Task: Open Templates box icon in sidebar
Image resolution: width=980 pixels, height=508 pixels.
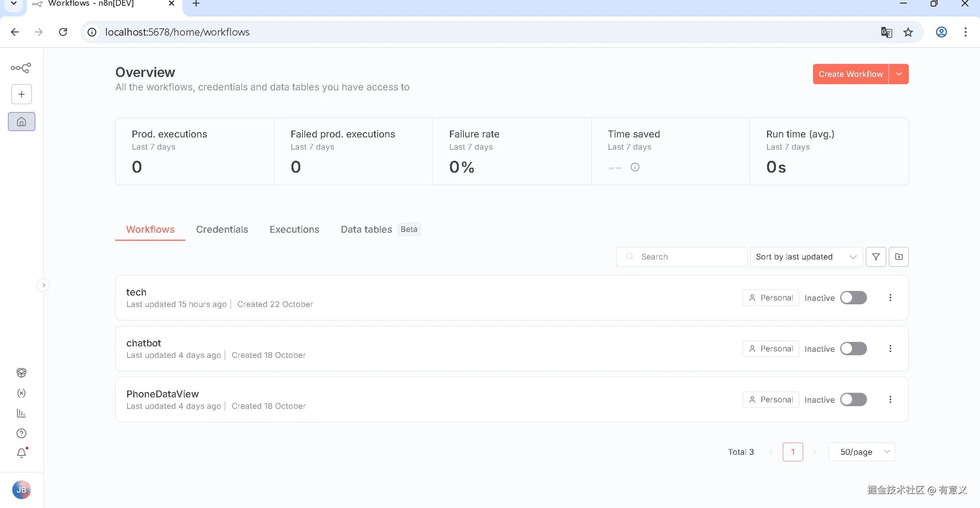Action: click(x=21, y=372)
